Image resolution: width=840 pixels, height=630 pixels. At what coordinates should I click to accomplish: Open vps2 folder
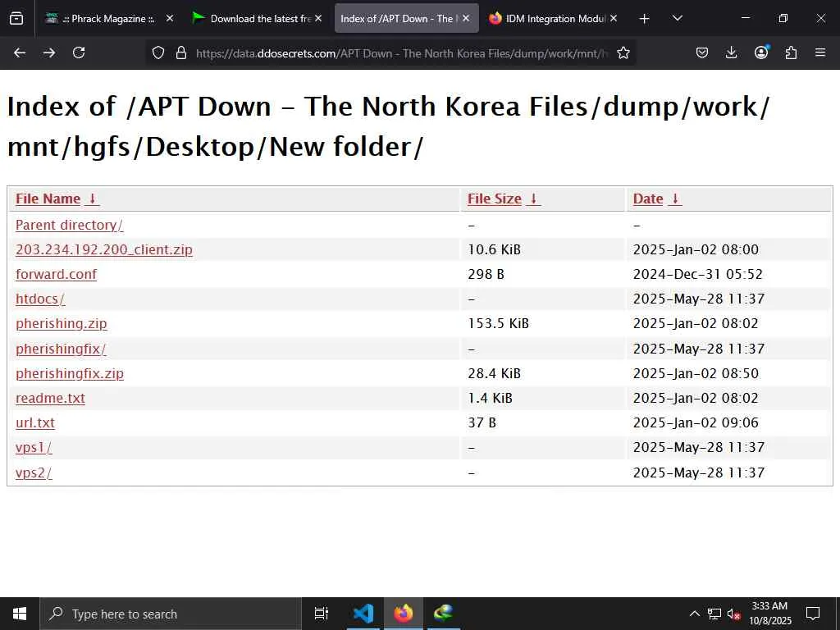point(34,472)
